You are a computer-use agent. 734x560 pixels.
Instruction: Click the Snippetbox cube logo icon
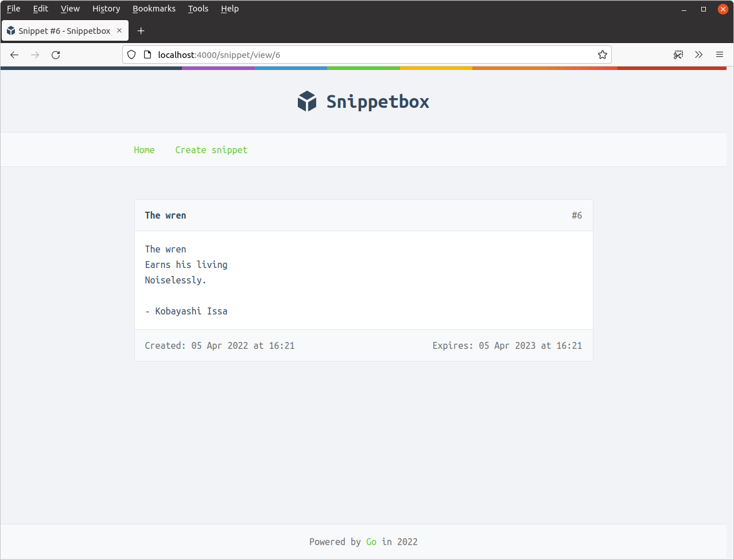pos(307,102)
